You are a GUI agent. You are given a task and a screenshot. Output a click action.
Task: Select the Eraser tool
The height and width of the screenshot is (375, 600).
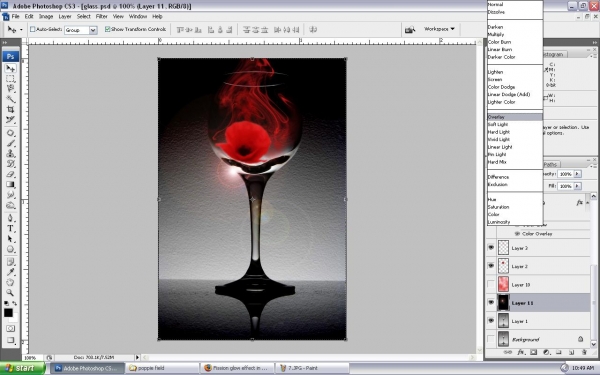click(x=10, y=174)
